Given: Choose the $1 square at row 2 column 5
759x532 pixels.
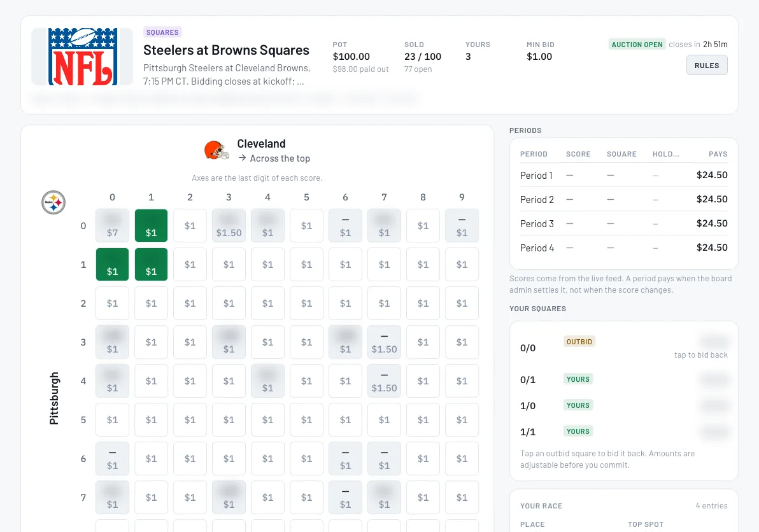Looking at the screenshot, I should coord(306,304).
